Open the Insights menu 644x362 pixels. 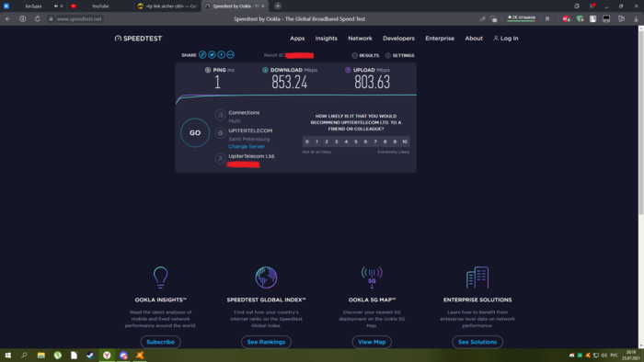pos(326,38)
